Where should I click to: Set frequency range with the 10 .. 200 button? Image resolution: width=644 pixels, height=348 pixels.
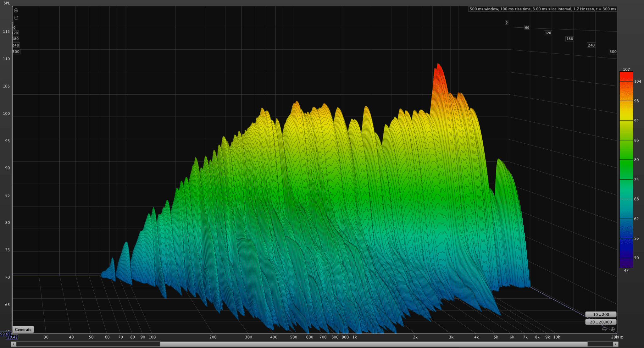pos(601,314)
